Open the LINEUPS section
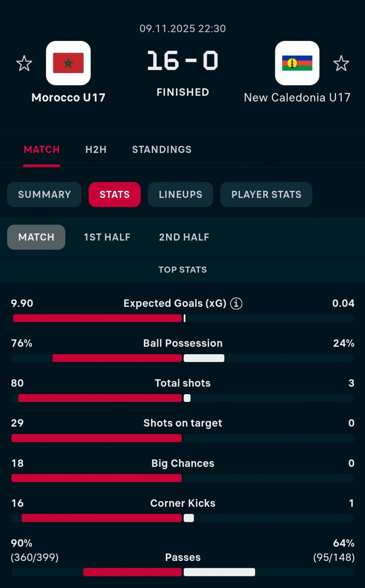Viewport: 365px width, 588px height. tap(180, 194)
